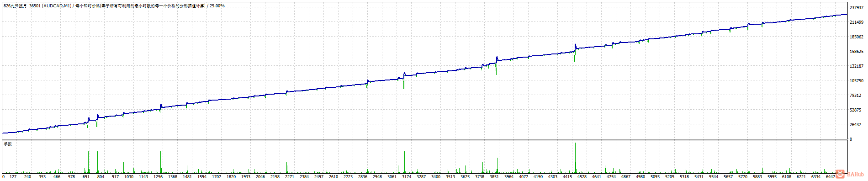Click trade number 1030 on the axis
Image resolution: width=868 pixels, height=181 pixels.
[x=129, y=176]
